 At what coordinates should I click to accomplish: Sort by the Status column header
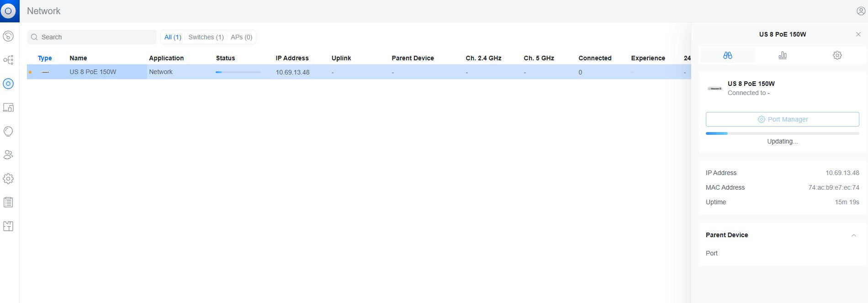coord(225,58)
